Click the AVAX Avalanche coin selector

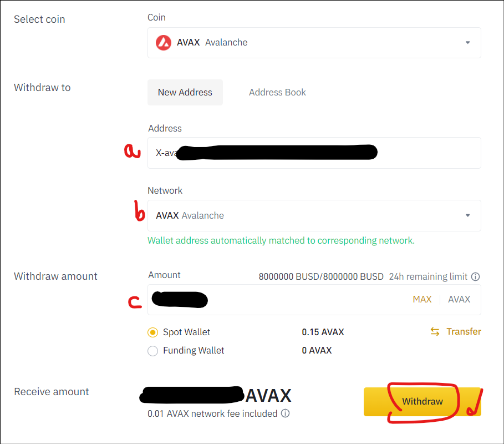(314, 43)
